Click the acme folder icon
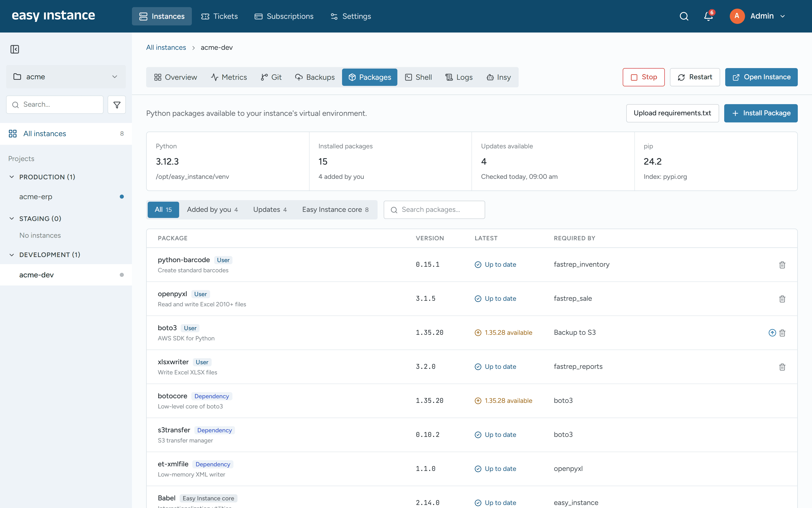Screen dimensions: 812x508 [x=17, y=77]
